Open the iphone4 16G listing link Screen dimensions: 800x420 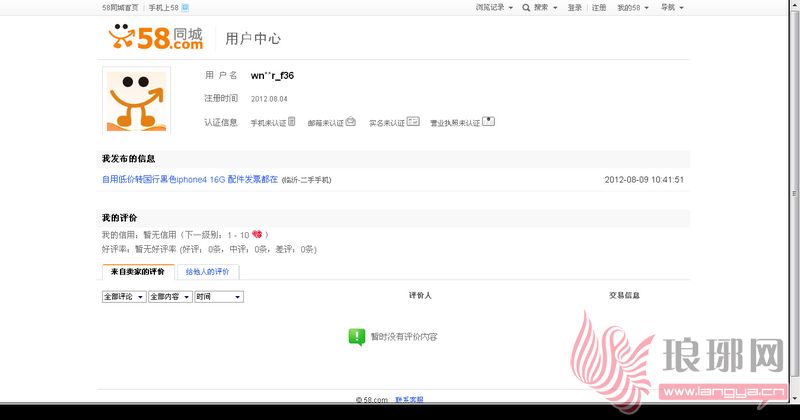click(x=189, y=180)
